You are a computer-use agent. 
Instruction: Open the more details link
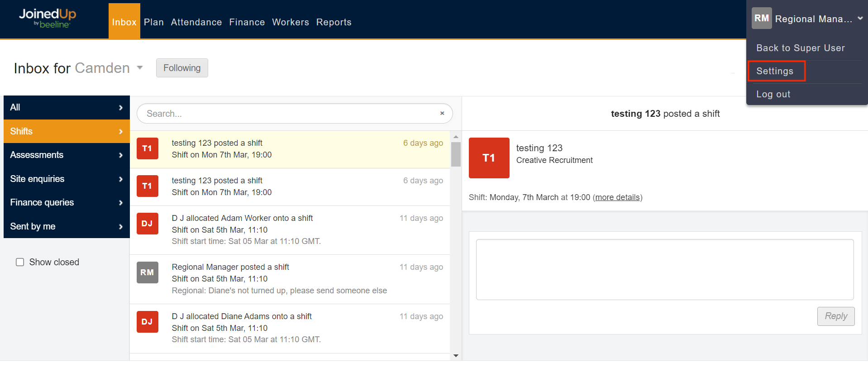(617, 197)
